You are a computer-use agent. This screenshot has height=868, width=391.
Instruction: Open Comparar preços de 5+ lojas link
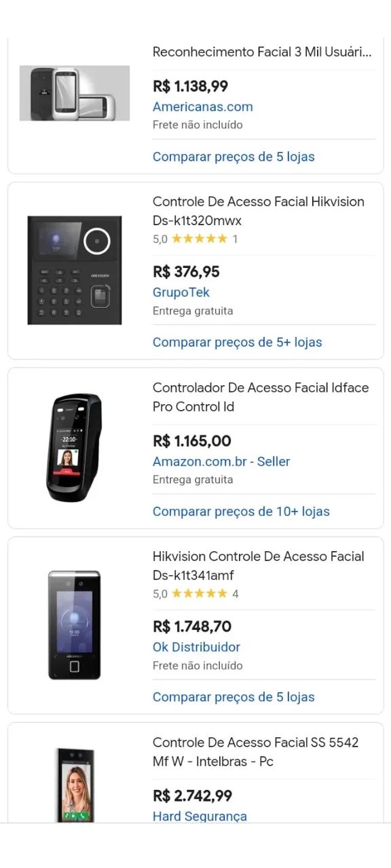[x=237, y=342]
